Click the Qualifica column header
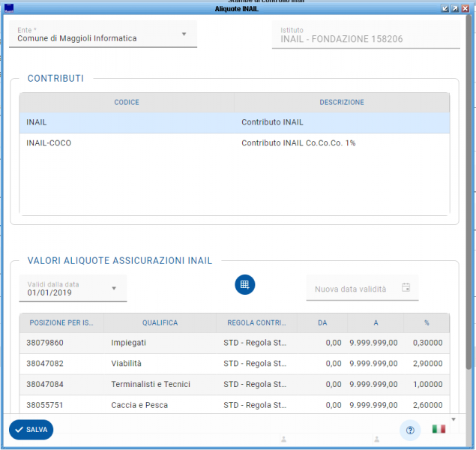 (160, 323)
